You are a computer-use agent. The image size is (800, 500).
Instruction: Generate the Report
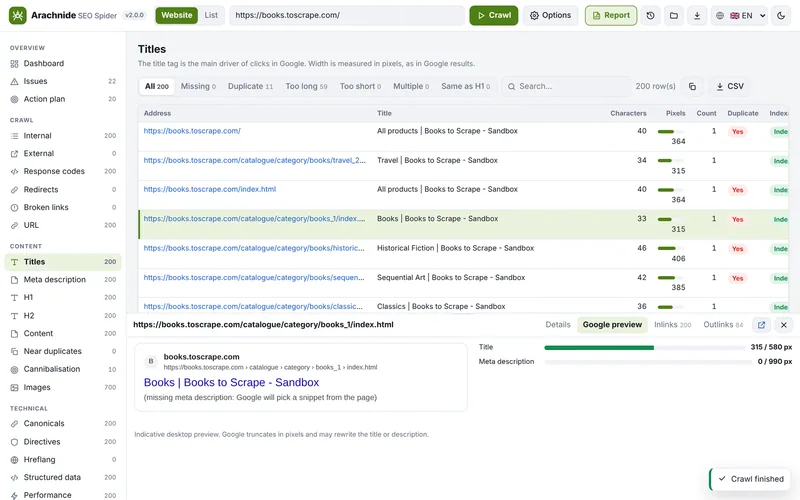point(611,15)
